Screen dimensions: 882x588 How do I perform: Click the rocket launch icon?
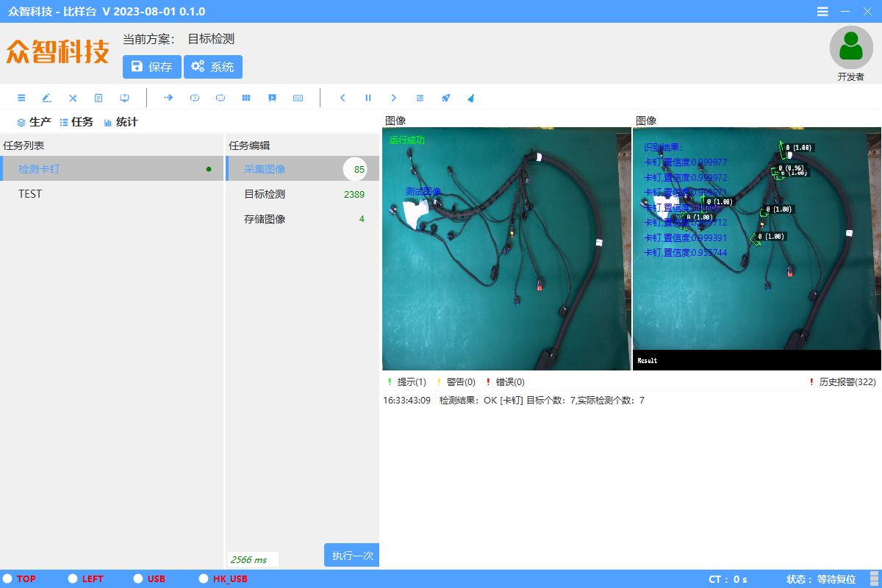point(445,98)
